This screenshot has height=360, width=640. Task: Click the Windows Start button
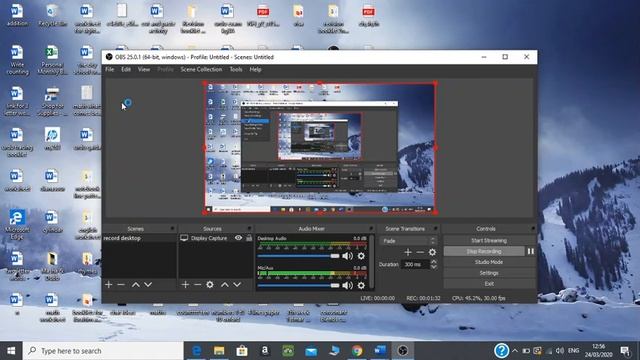pyautogui.click(x=11, y=351)
